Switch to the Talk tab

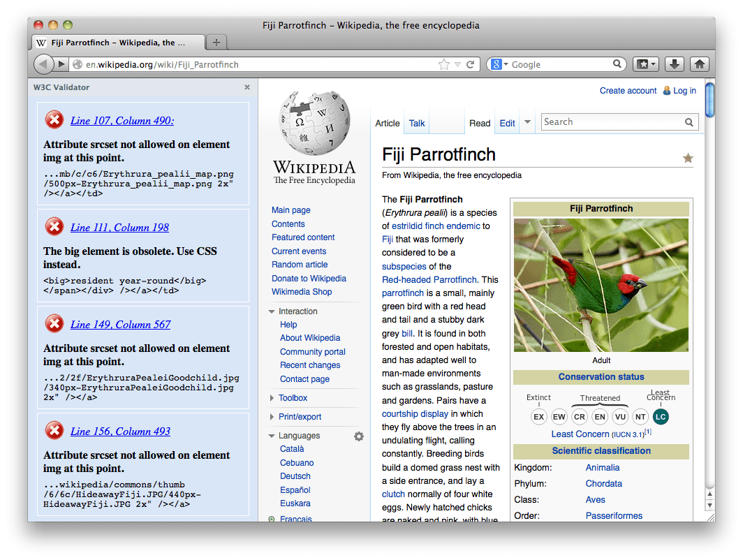pos(417,124)
